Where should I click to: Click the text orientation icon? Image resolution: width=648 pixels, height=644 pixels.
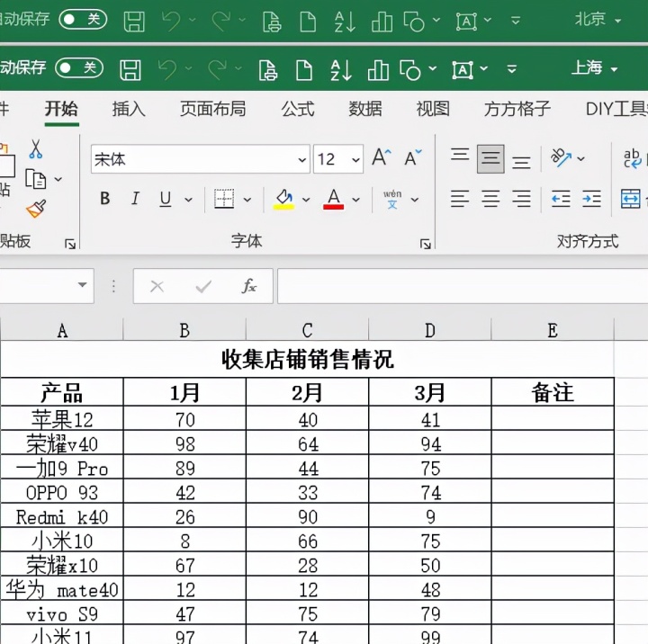(x=562, y=157)
